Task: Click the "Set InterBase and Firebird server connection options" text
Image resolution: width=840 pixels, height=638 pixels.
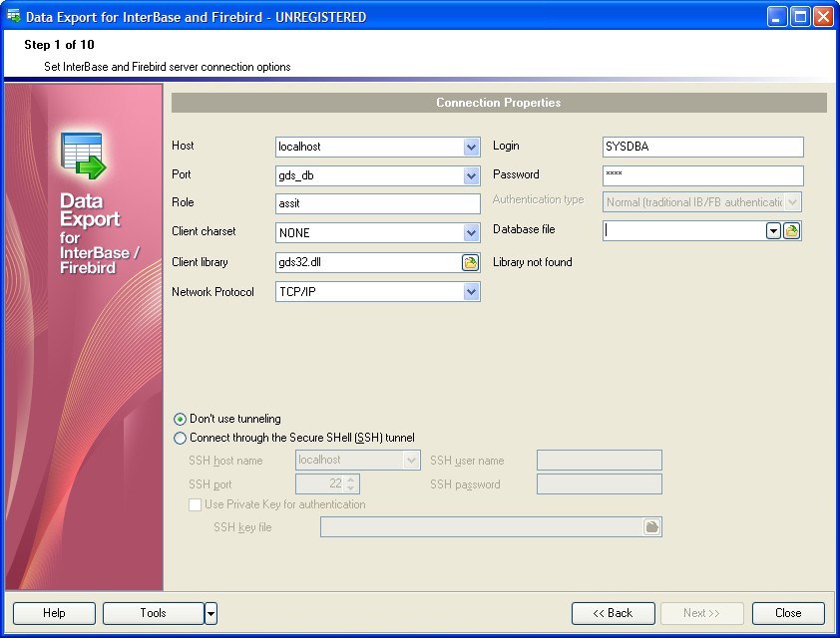Action: point(168,67)
